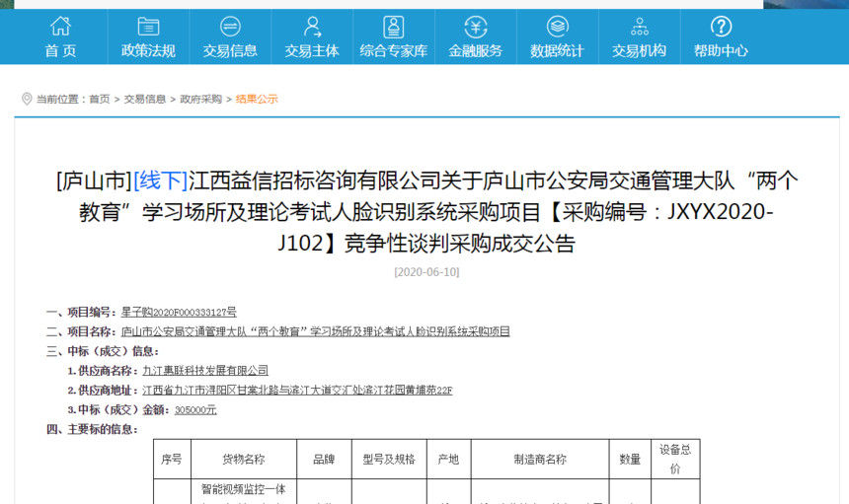Screen dimensions: 849x504
Task: Click the financial services yen icon
Action: pos(476,27)
